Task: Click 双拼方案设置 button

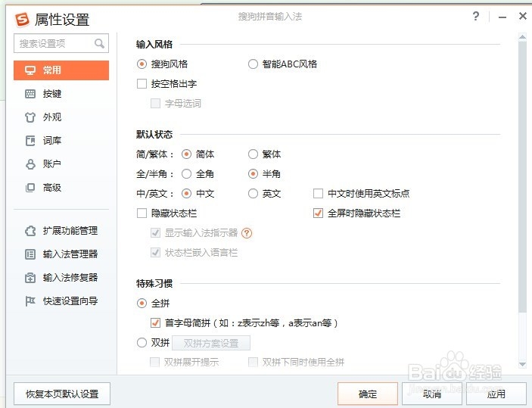Action: coord(211,343)
